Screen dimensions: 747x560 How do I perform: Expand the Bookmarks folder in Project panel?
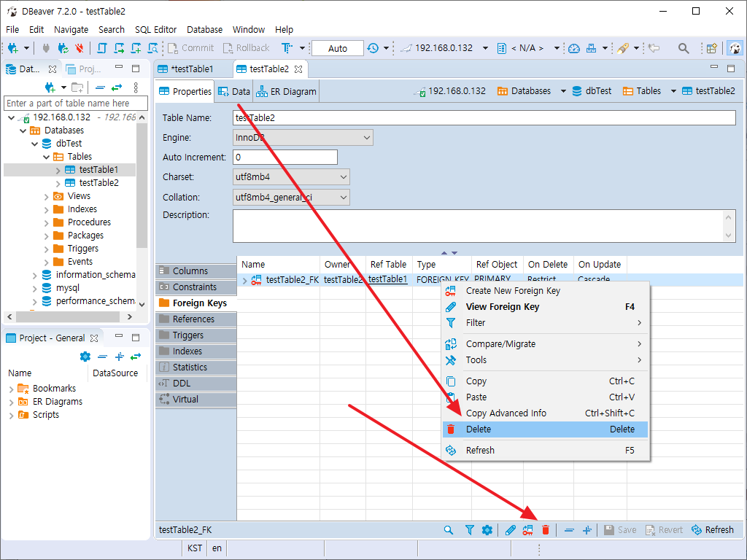[x=12, y=389]
